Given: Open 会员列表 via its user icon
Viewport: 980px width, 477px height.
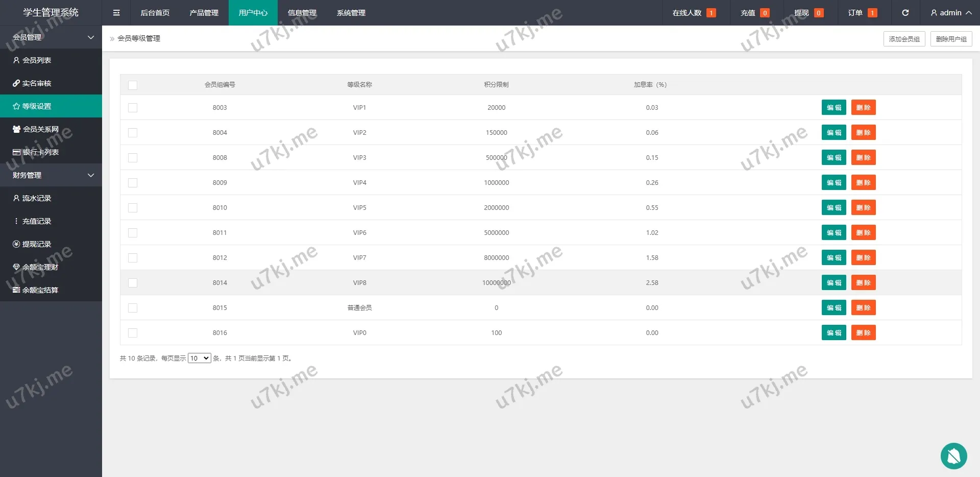Looking at the screenshot, I should [16, 60].
